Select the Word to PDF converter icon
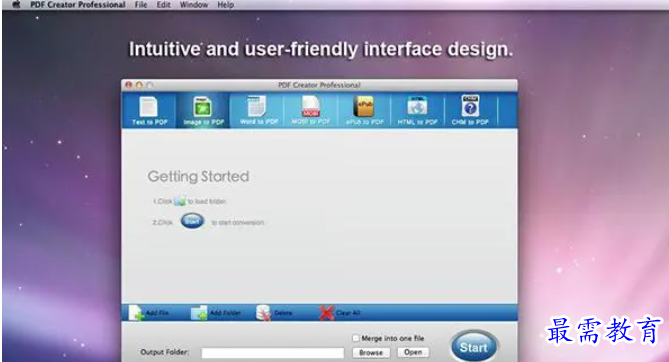Image resolution: width=669 pixels, height=362 pixels. [x=258, y=110]
